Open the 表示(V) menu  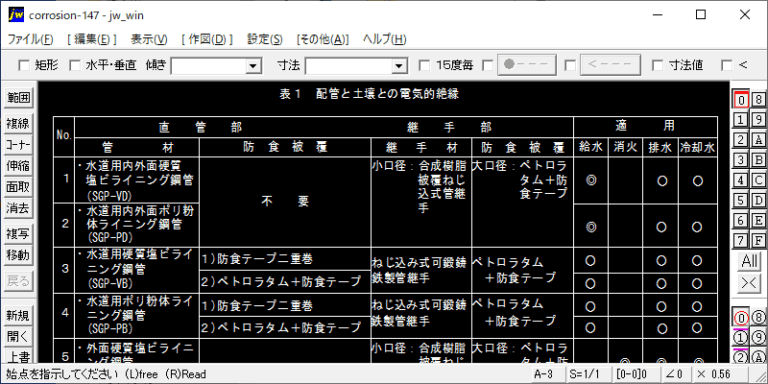point(149,39)
